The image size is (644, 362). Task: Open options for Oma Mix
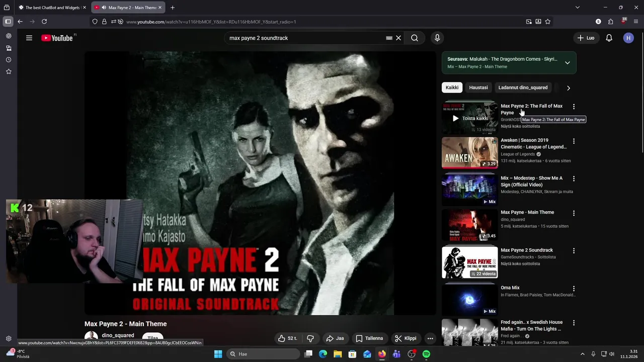574,289
